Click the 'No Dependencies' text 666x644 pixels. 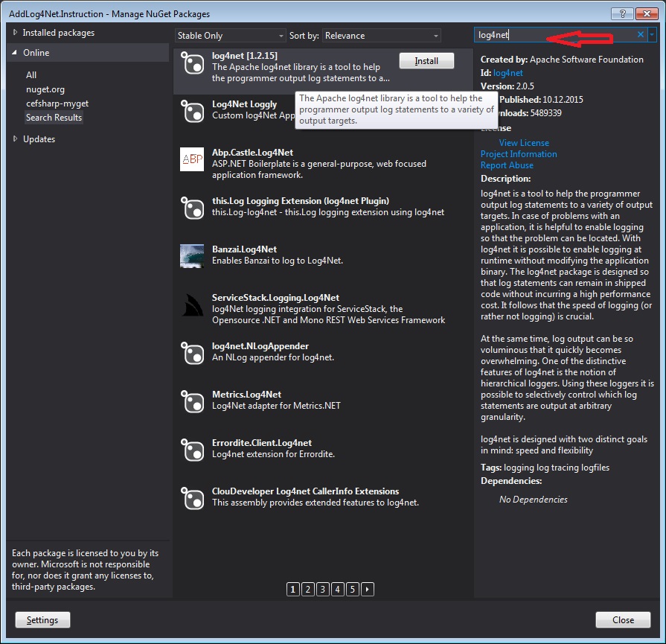[x=533, y=500]
